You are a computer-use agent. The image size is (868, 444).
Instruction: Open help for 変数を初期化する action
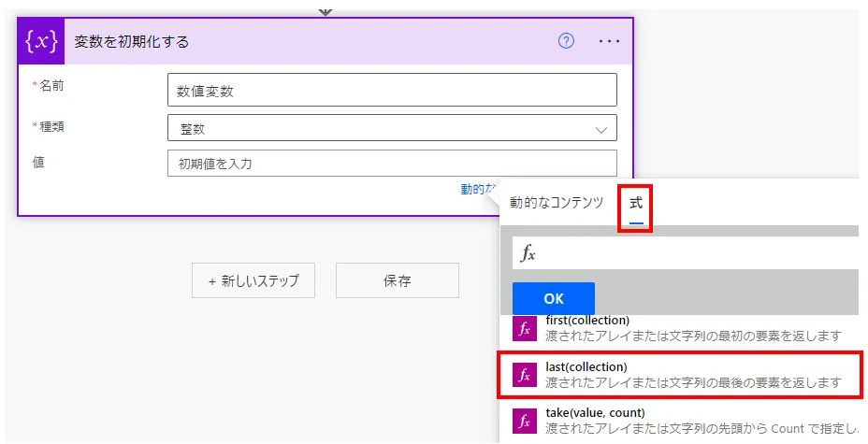(566, 41)
